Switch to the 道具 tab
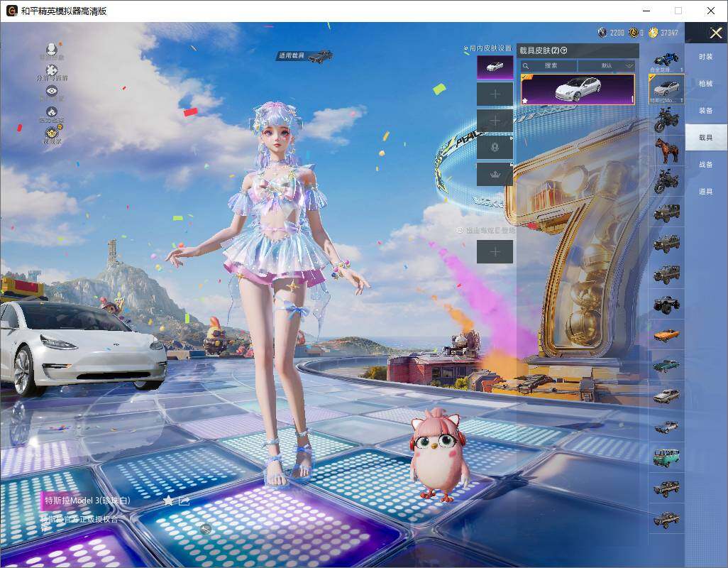This screenshot has width=728, height=568. click(706, 192)
